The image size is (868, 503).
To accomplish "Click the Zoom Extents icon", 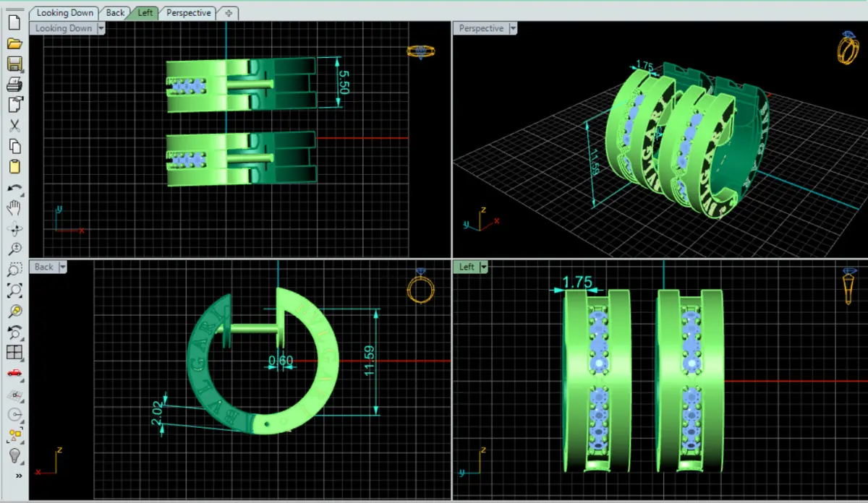I will (x=14, y=291).
